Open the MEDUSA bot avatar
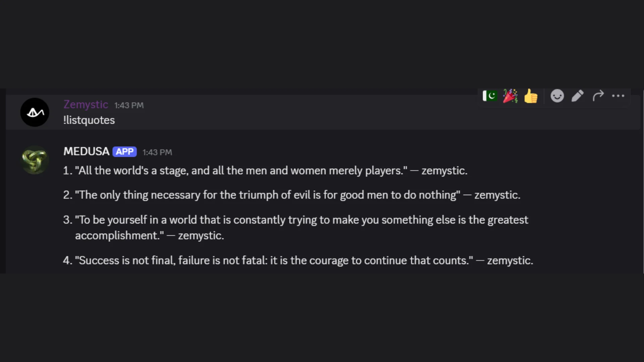Image resolution: width=644 pixels, height=362 pixels. click(35, 160)
